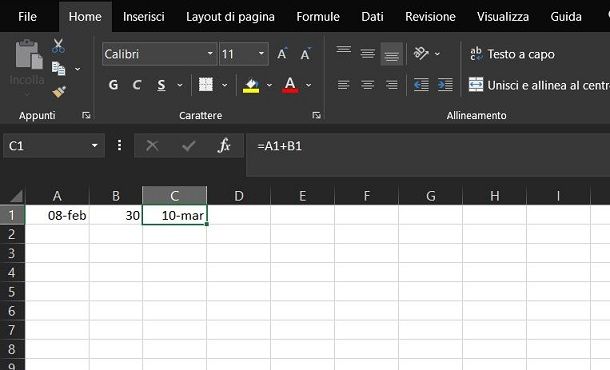Click cell B1 containing 30
Image resolution: width=610 pixels, height=370 pixels.
(116, 215)
